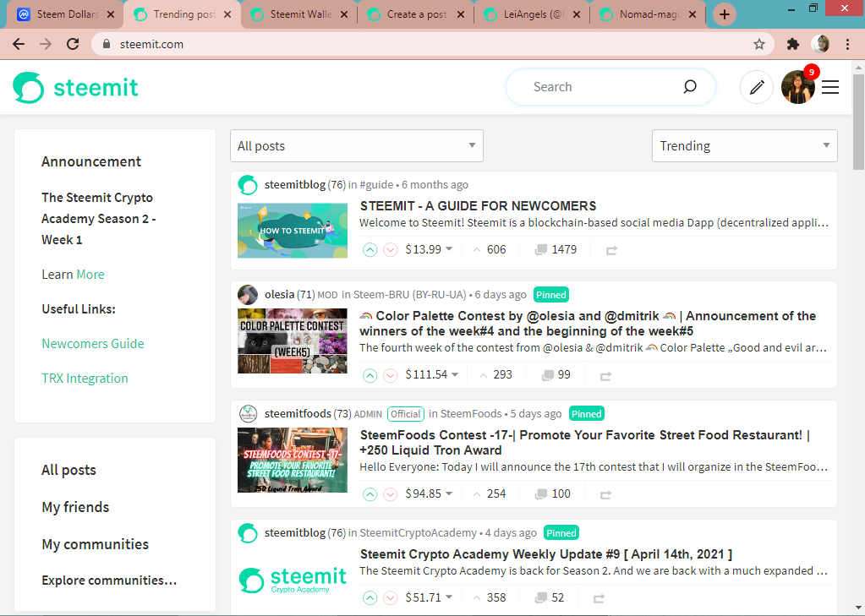Downvote the Crypto Academy Weekly Update post
Screen dimensions: 865x616
(x=390, y=597)
